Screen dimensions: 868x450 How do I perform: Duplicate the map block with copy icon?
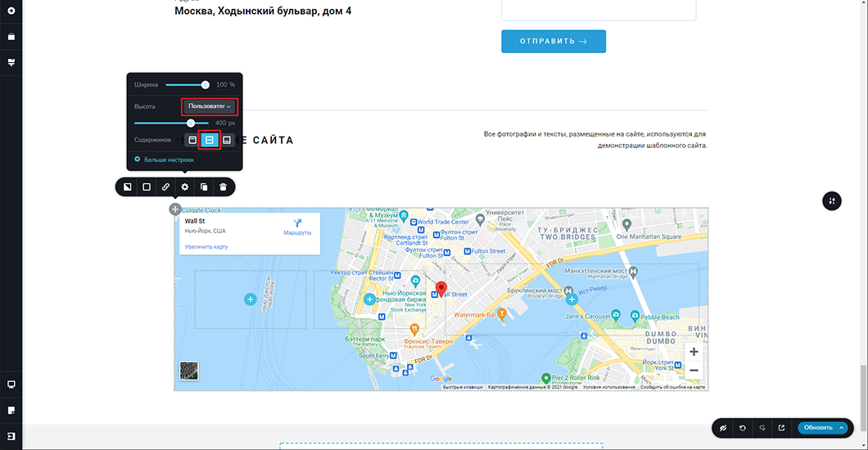coord(204,187)
